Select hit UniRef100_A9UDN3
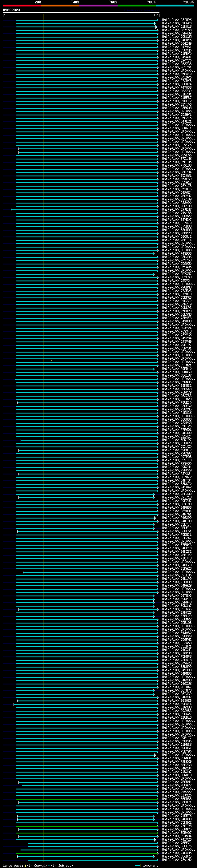 pos(176,287)
